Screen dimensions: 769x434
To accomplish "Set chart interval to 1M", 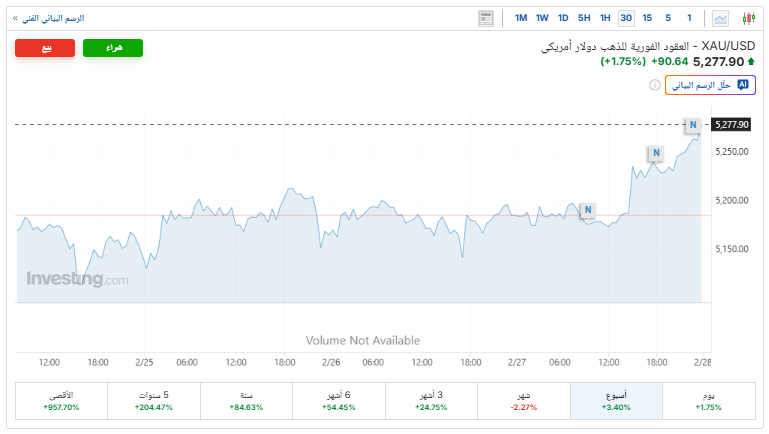I will pyautogui.click(x=521, y=18).
